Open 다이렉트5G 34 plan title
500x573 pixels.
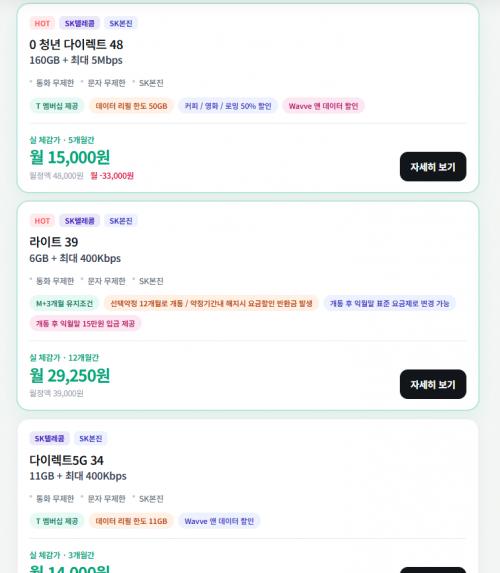(x=66, y=460)
